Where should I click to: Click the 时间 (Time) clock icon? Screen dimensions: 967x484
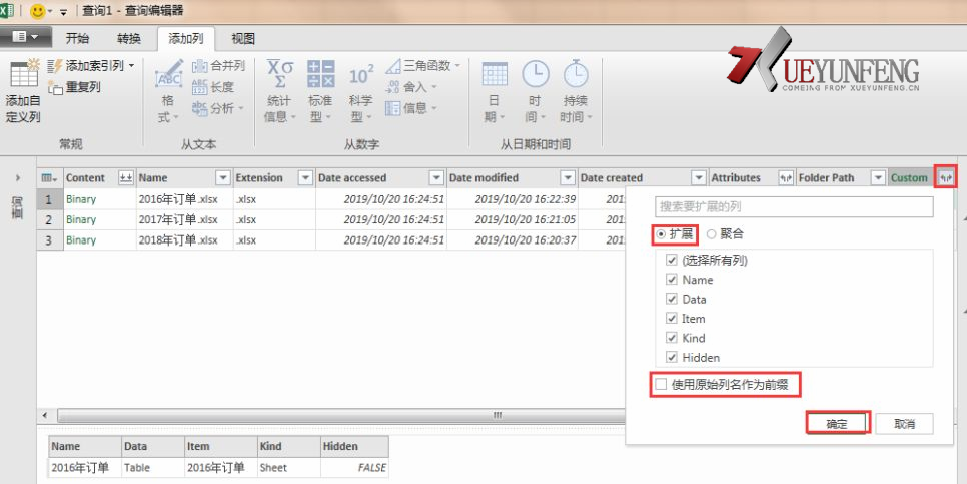pos(535,75)
